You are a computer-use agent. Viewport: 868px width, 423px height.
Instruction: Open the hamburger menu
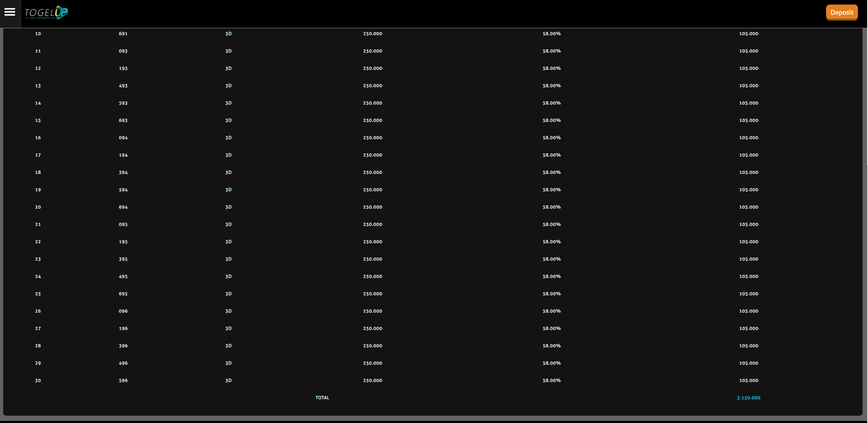(10, 12)
